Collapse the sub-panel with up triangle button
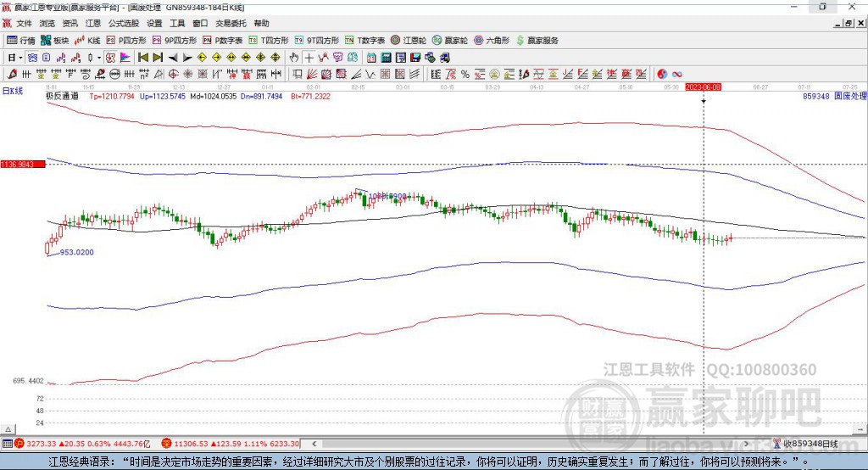The width and height of the screenshot is (868, 470). click(x=8, y=429)
